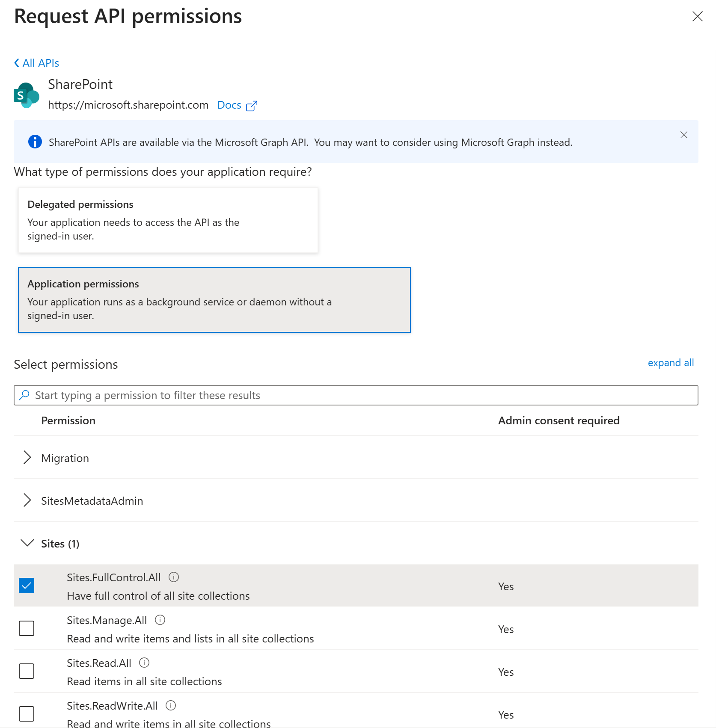Viewport: 716px width, 728px height.
Task: View info for Sites.ReadWrite.All permission
Action: click(x=170, y=705)
